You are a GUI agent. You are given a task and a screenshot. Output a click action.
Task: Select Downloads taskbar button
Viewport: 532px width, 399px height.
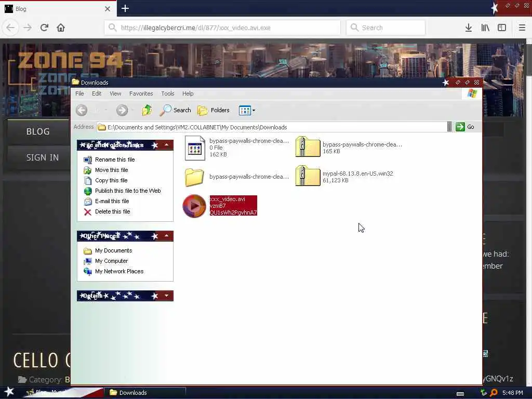tap(145, 393)
